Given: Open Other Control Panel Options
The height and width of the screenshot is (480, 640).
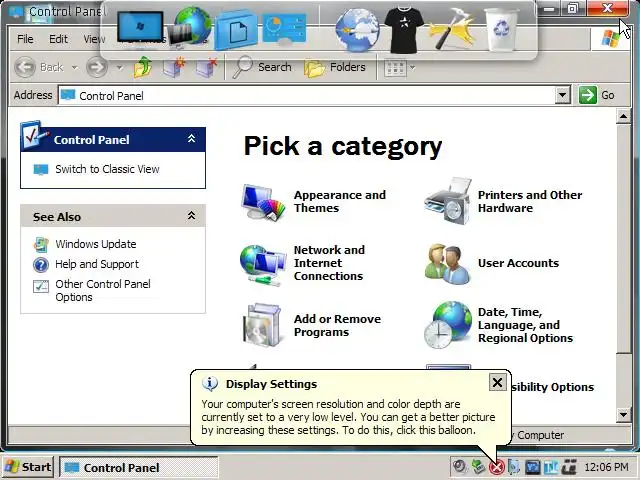Looking at the screenshot, I should click(x=103, y=290).
